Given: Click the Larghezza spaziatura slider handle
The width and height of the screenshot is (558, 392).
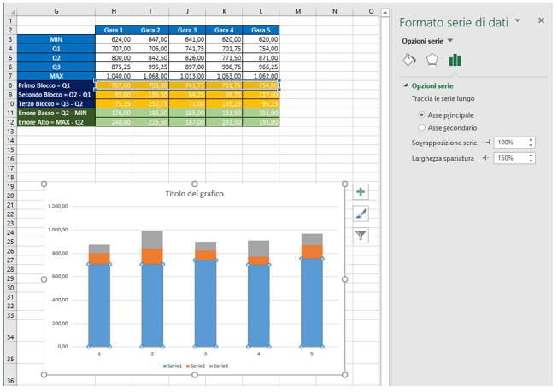Looking at the screenshot, I should point(485,158).
